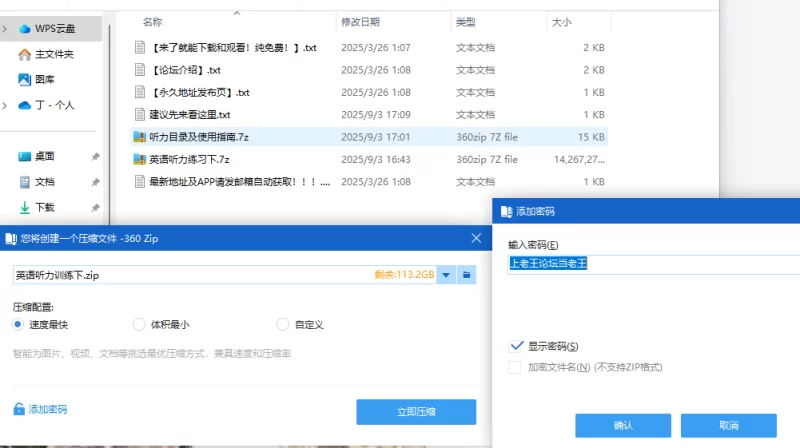Expand the 丁 - 个人 tree node

coord(6,105)
